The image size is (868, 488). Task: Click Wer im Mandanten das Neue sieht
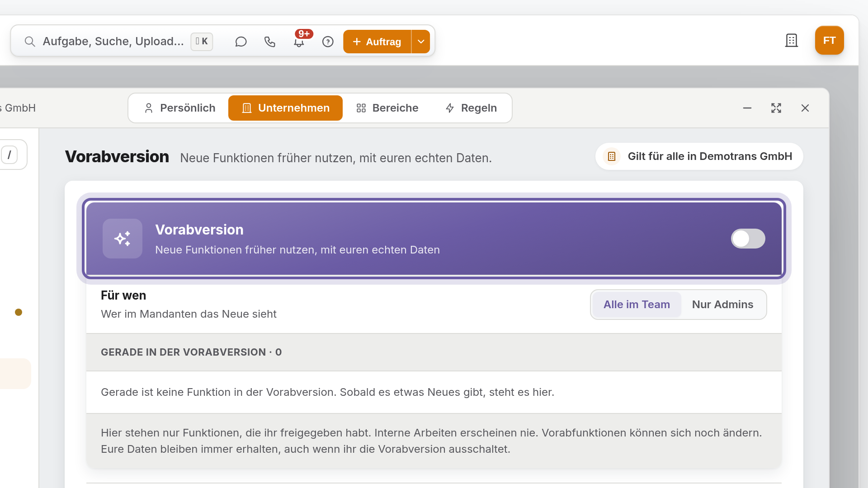click(x=189, y=314)
